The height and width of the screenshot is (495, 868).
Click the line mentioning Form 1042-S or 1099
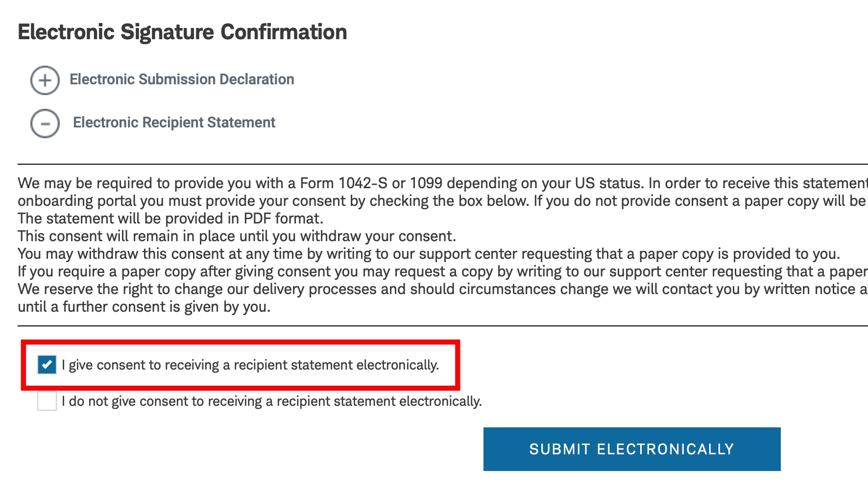coord(443,183)
